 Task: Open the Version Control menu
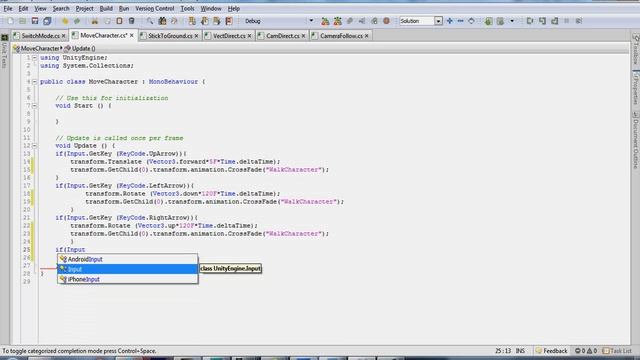click(x=155, y=8)
